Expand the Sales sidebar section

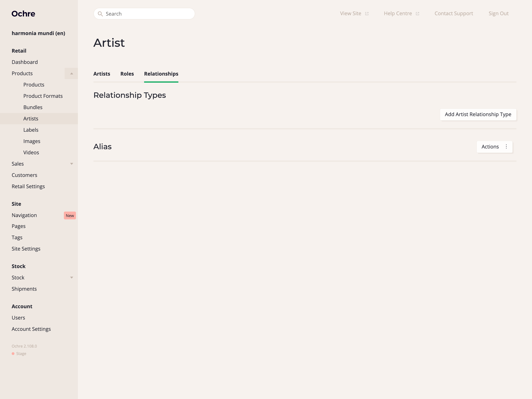[x=71, y=164]
